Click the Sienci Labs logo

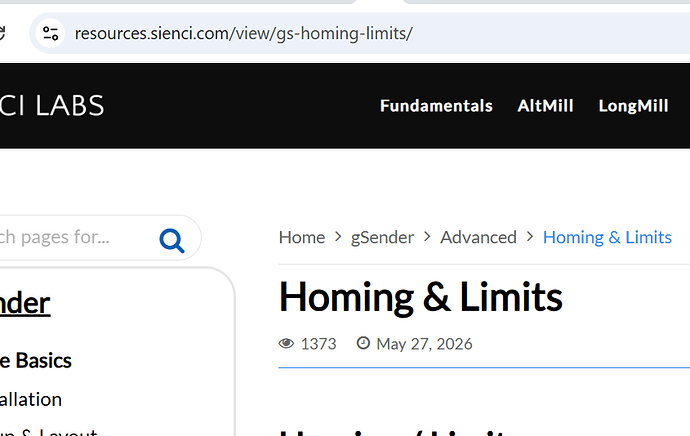pyautogui.click(x=52, y=106)
